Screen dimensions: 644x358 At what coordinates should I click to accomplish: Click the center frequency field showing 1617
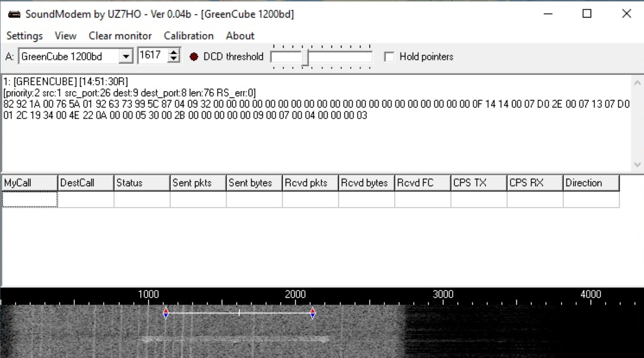(152, 55)
